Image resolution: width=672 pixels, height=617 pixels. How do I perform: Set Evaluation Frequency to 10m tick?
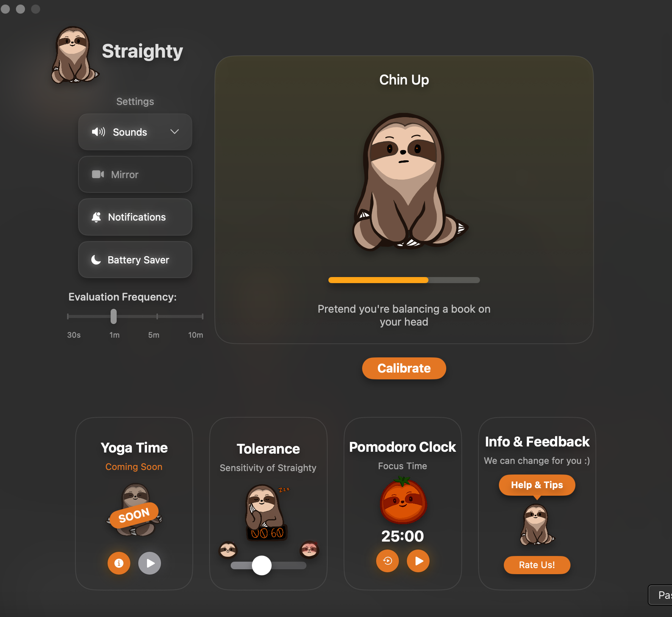[x=202, y=316]
